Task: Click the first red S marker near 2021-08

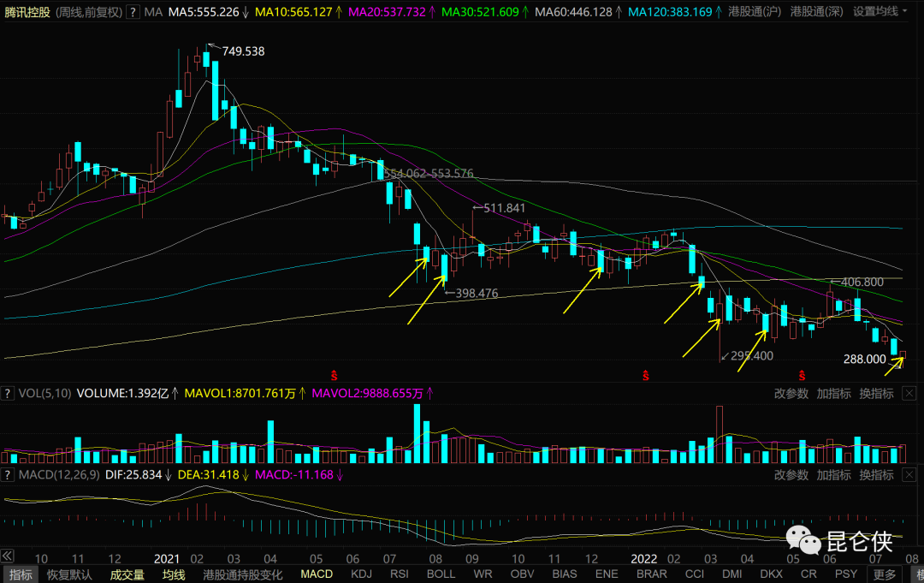Action: (x=334, y=375)
